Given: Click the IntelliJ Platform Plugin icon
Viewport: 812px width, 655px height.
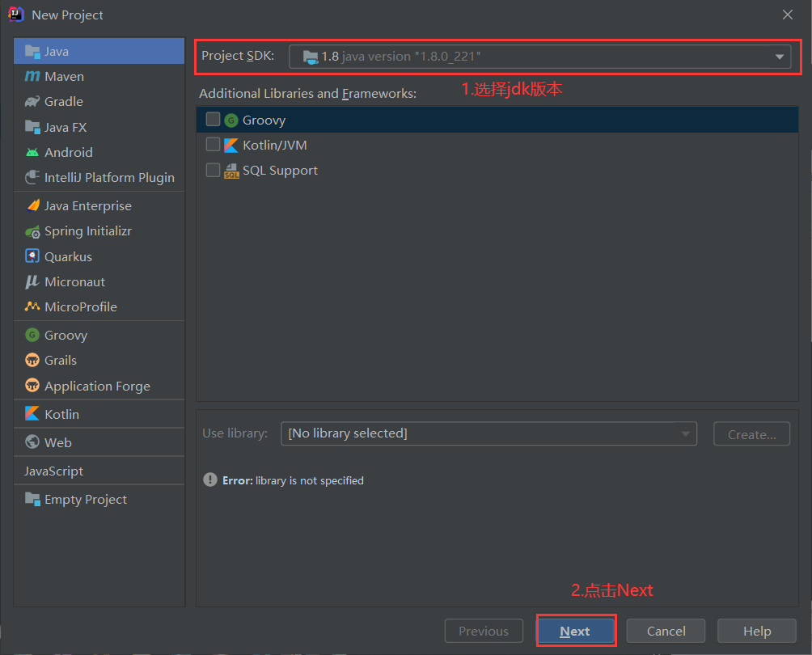Looking at the screenshot, I should coord(32,177).
